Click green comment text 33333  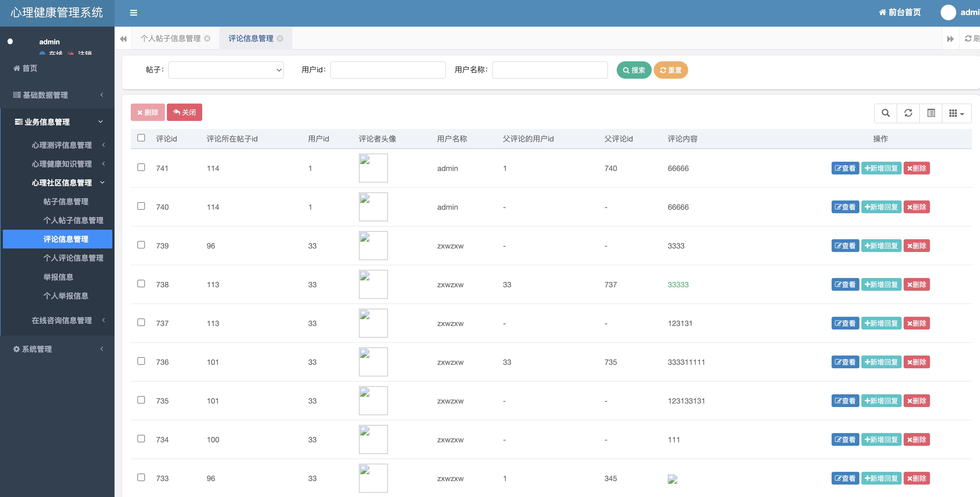678,285
